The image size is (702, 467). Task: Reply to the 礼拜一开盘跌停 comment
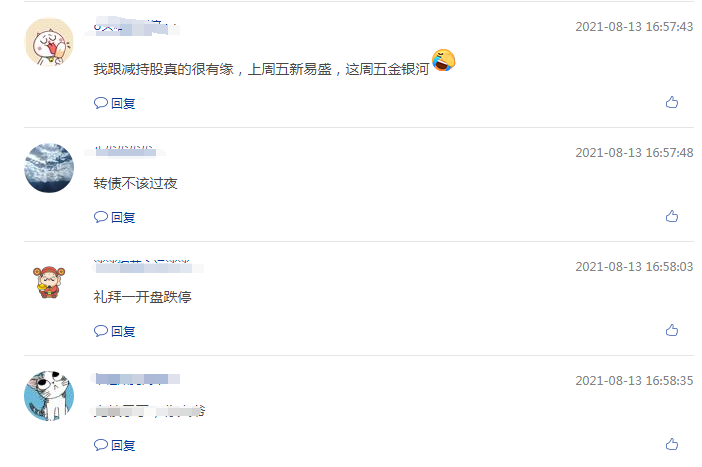click(115, 331)
